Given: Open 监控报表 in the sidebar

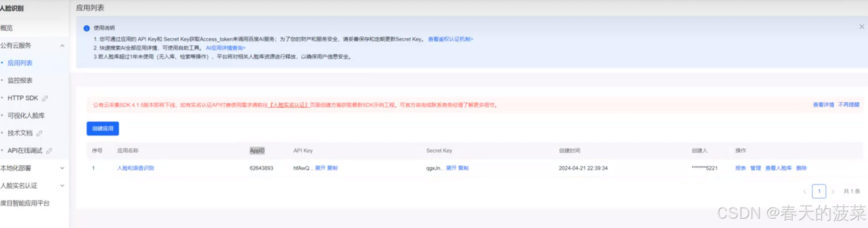Looking at the screenshot, I should (20, 80).
